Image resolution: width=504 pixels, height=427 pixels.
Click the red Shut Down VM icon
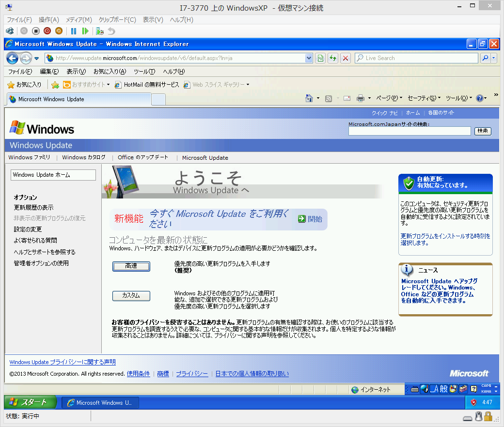47,31
